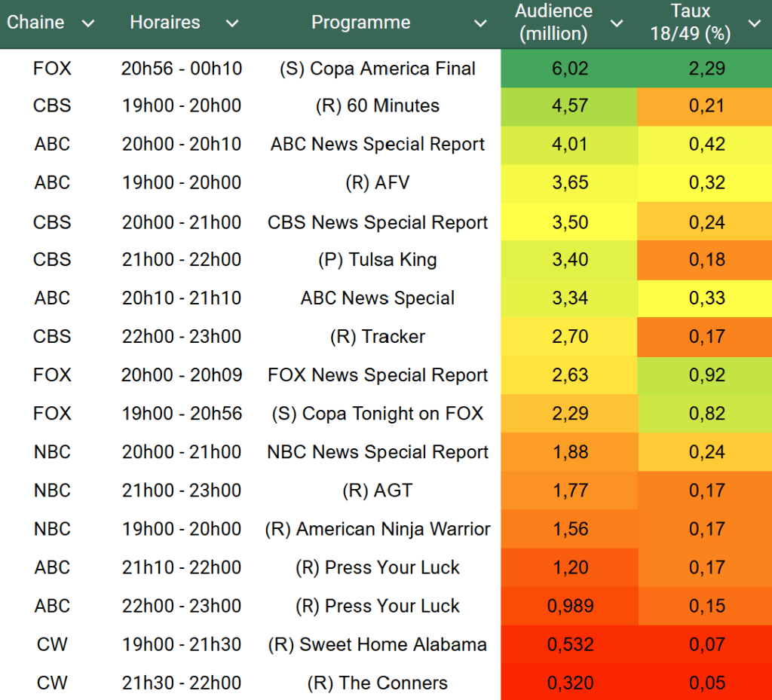This screenshot has width=772, height=700.
Task: Click the green 6,02 audience cell
Action: click(569, 69)
